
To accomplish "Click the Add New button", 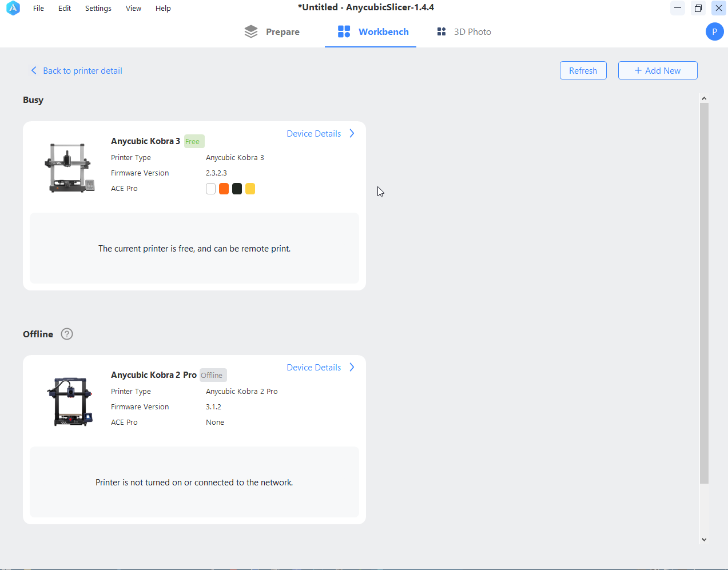I will 658,70.
